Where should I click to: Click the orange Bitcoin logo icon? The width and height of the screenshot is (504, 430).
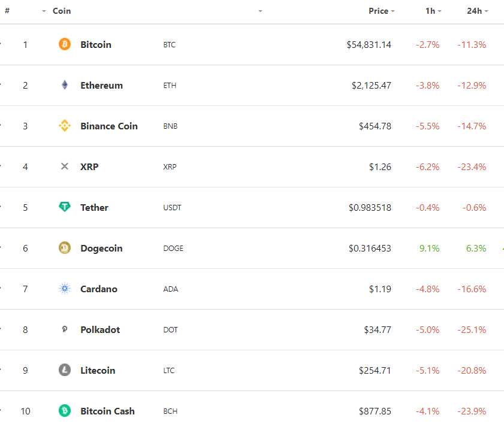(x=65, y=44)
